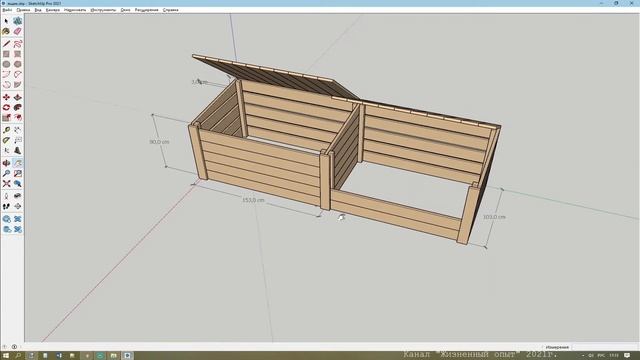Click the Измерения measurements input box

(x=605, y=347)
